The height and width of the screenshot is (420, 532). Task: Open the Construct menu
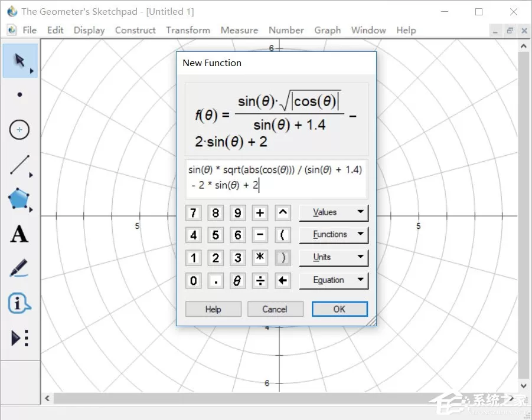[x=135, y=30]
